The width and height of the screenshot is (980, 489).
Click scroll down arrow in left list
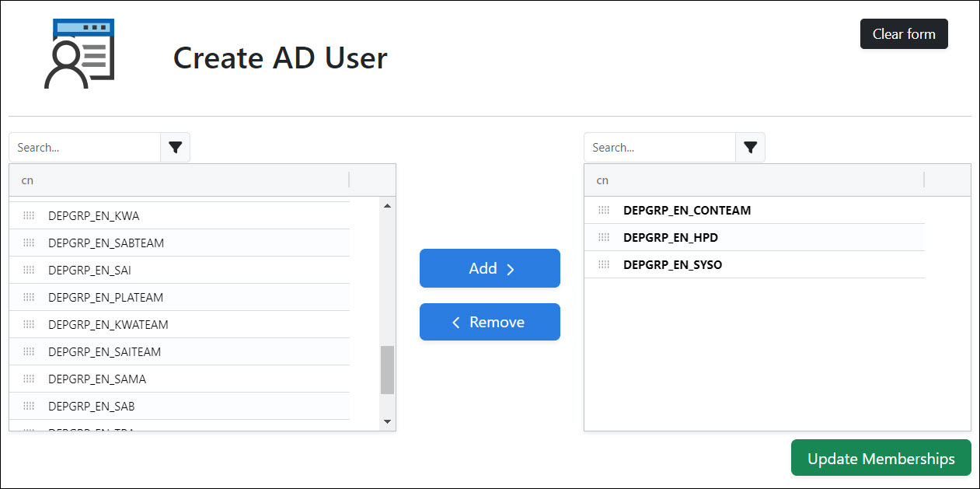387,421
